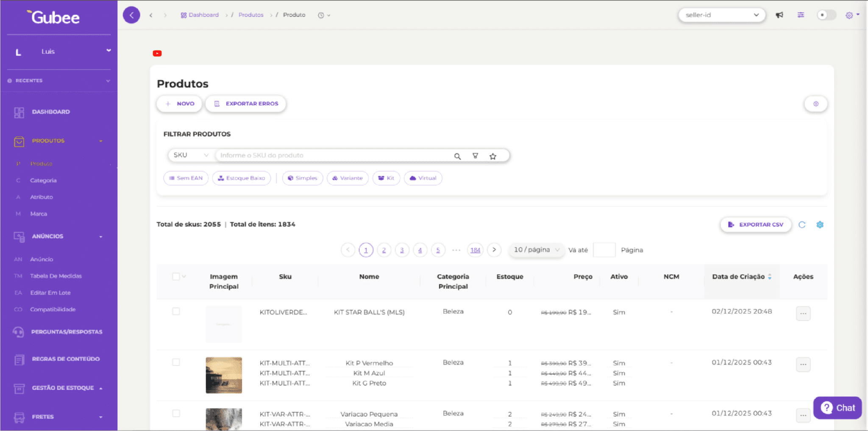Viewport: 868px width, 431px height.
Task: Go back with left chevron in breadcrumb
Action: coord(151,15)
